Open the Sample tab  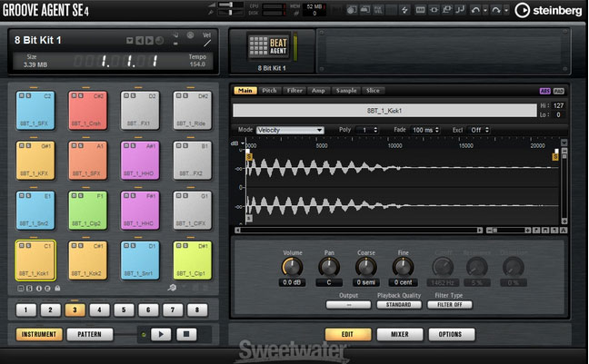(x=346, y=91)
